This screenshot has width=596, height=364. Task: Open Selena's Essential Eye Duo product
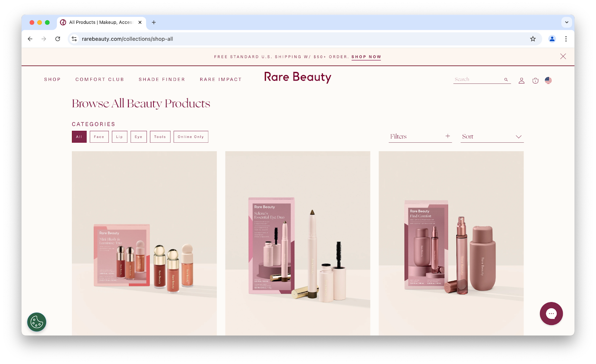coord(298,243)
